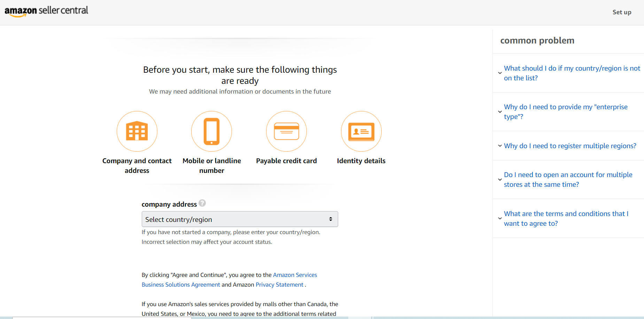Expand 'country/region is not on the list' question
Image resolution: width=644 pixels, height=319 pixels.
click(x=572, y=73)
